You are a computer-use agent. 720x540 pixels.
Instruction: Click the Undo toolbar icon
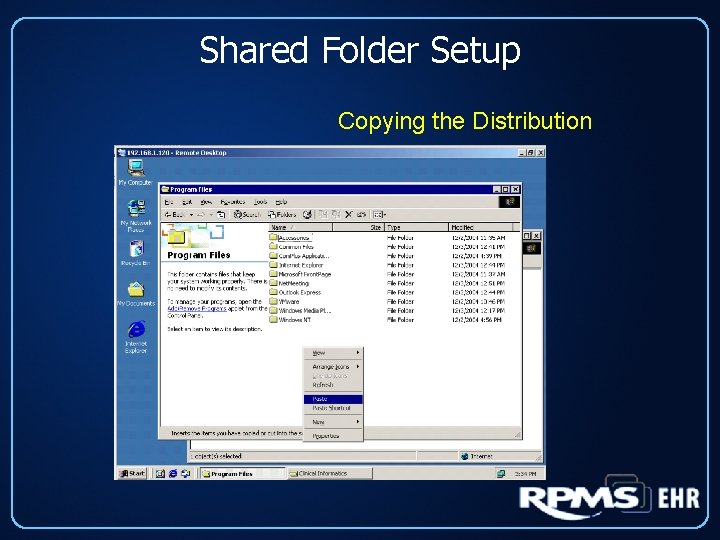coord(361,214)
